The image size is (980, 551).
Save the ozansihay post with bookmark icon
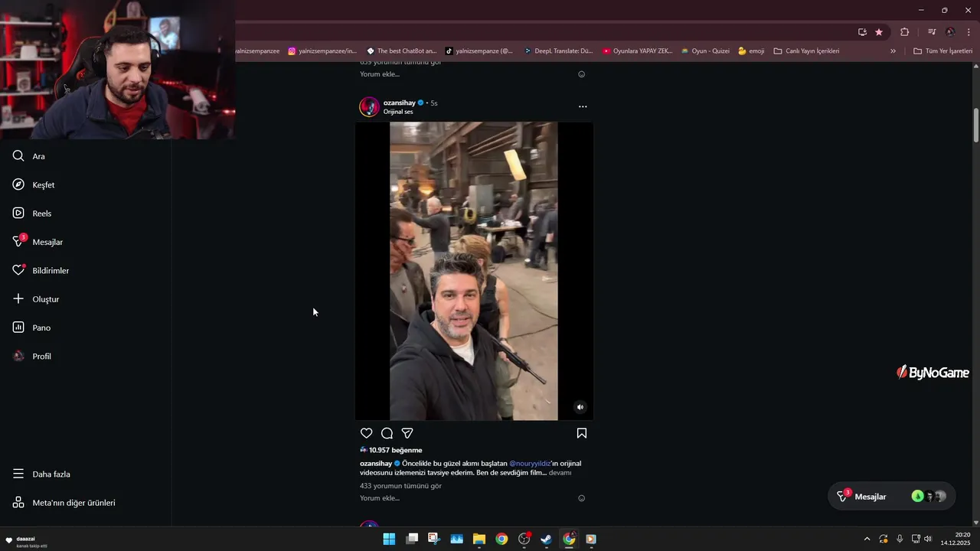[x=582, y=433]
